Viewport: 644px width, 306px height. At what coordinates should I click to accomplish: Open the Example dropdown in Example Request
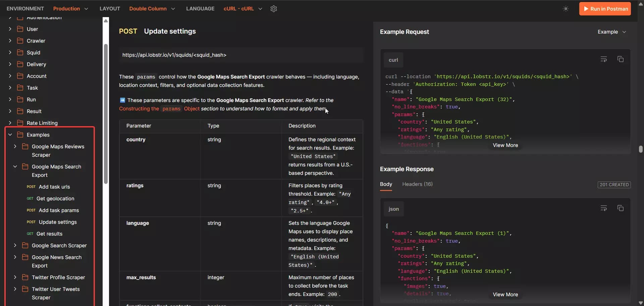click(x=612, y=32)
